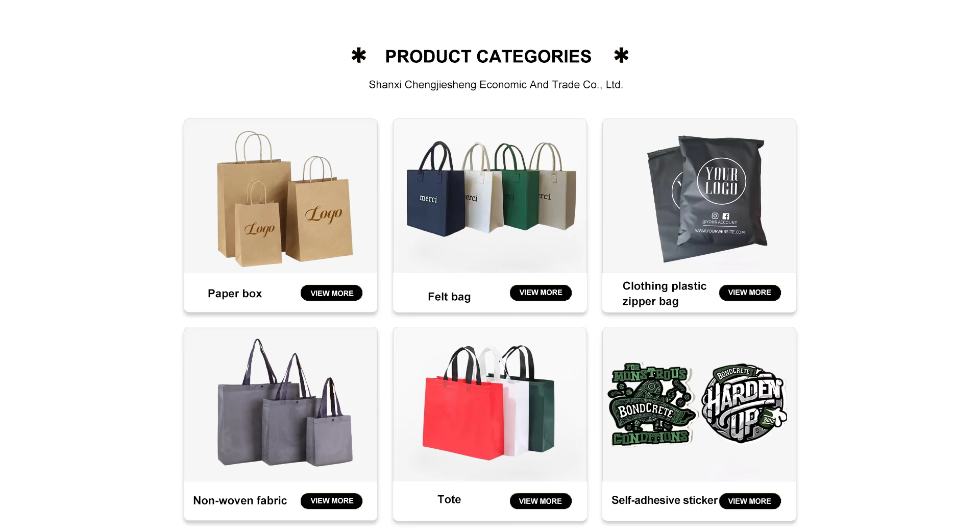This screenshot has height=531, width=980.
Task: Select the Tote category label
Action: pyautogui.click(x=449, y=499)
